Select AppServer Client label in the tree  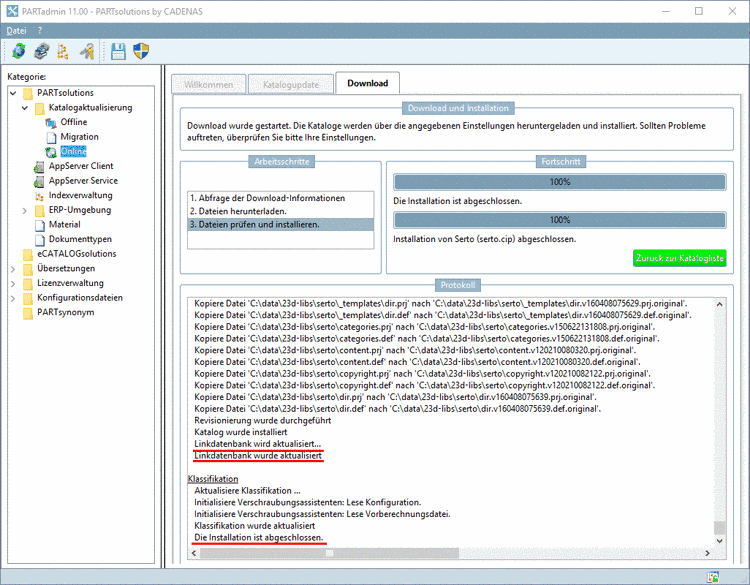pyautogui.click(x=81, y=166)
